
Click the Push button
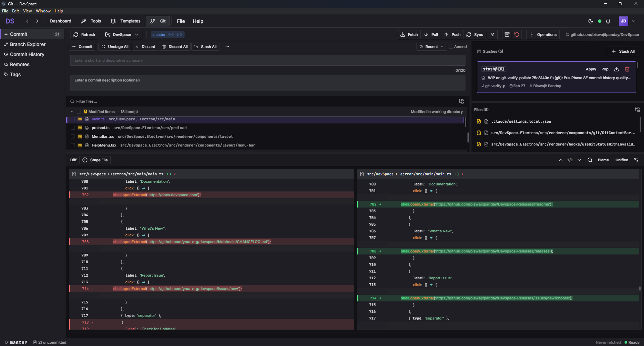coord(452,35)
